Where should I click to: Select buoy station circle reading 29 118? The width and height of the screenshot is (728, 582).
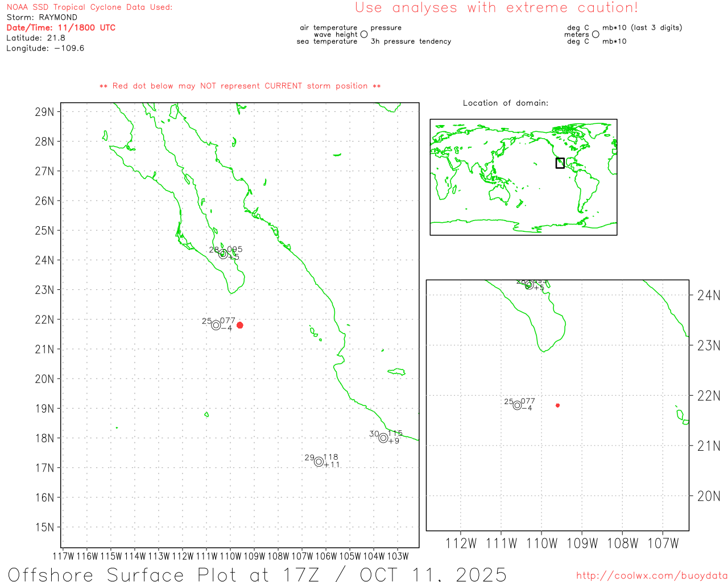tap(318, 462)
